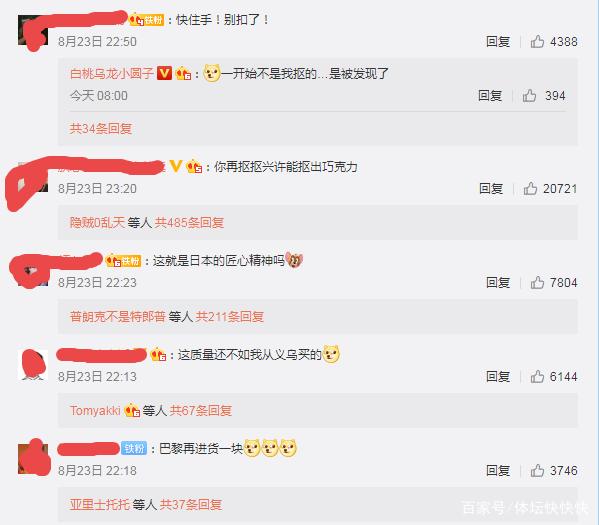Show 共67条回复 replies

click(x=201, y=410)
